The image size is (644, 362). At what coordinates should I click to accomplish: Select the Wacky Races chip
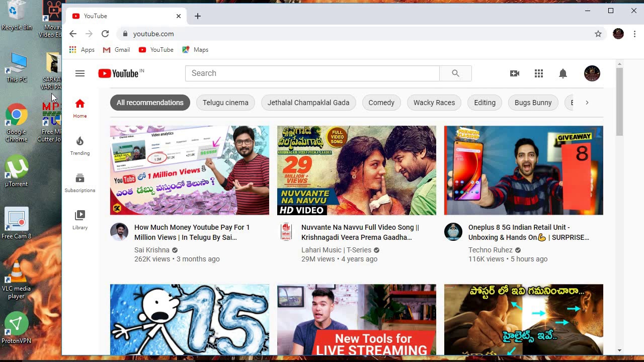pyautogui.click(x=434, y=103)
